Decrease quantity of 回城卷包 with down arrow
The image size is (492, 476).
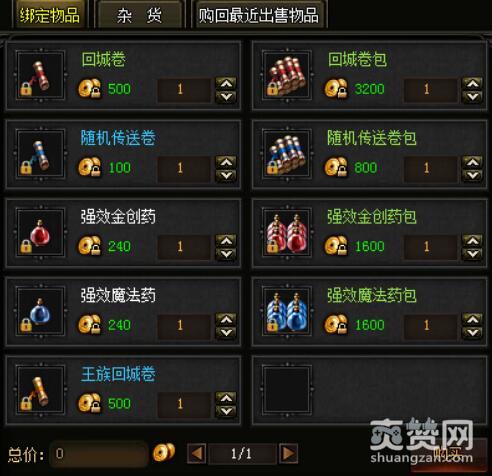[x=472, y=97]
